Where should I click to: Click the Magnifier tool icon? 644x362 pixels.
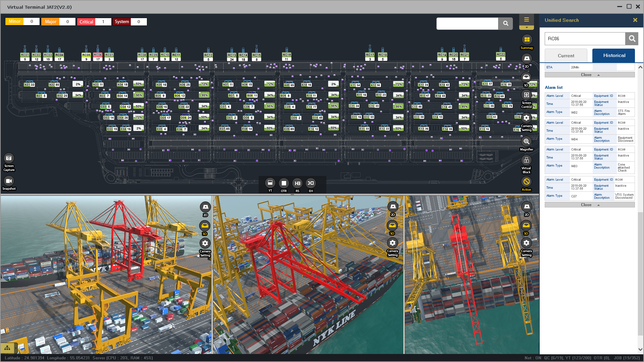(x=526, y=141)
